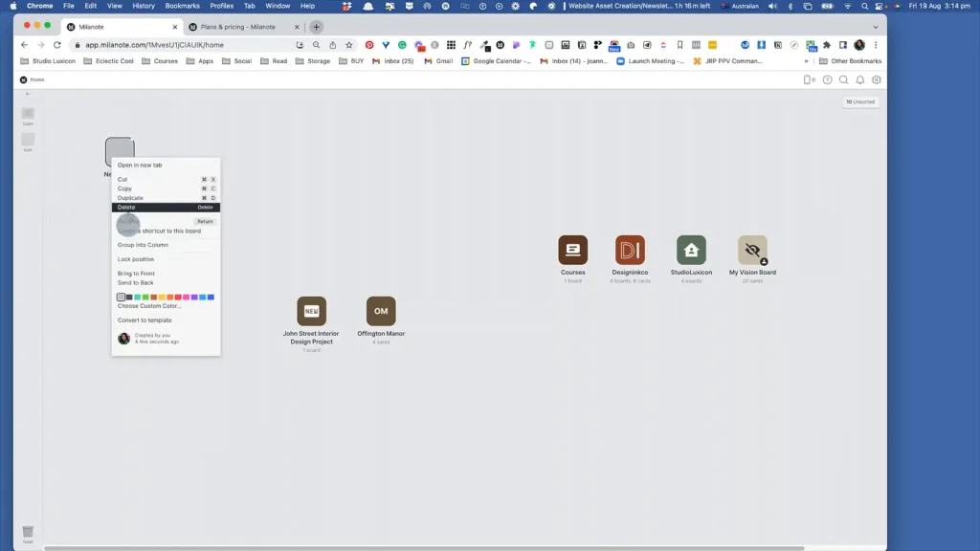Open the Bookmarks menu in macOS menu bar
The width and height of the screenshot is (980, 551).
click(182, 6)
